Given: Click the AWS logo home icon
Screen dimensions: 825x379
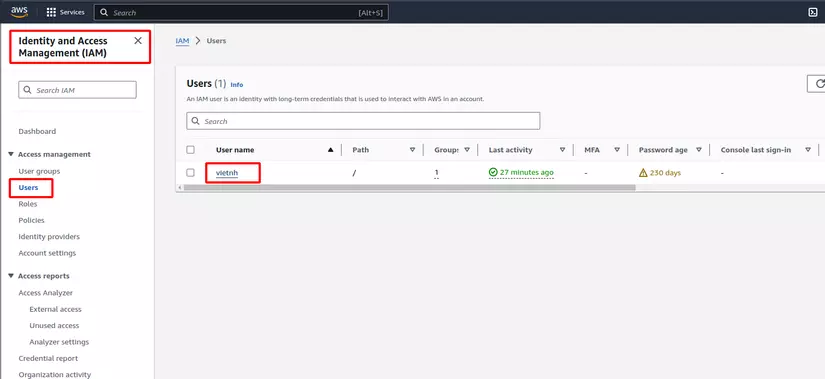Looking at the screenshot, I should (19, 12).
